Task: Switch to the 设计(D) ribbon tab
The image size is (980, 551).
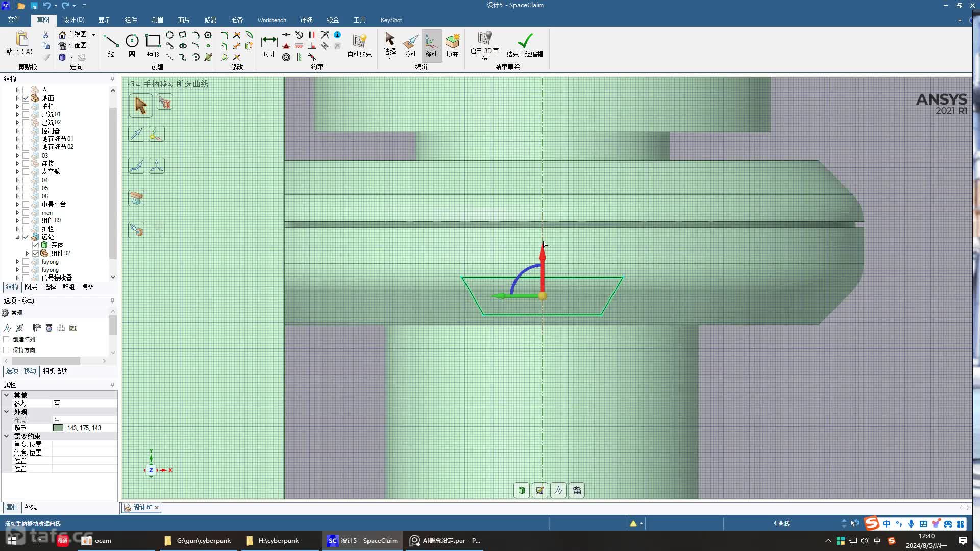Action: (74, 20)
